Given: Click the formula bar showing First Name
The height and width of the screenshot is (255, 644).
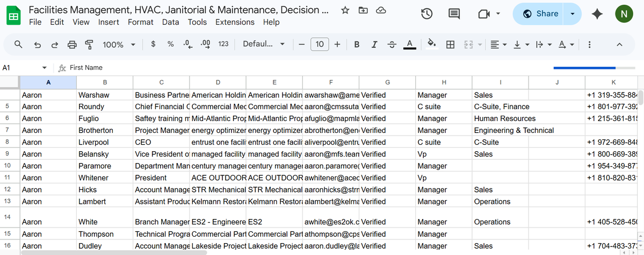Looking at the screenshot, I should click(x=308, y=68).
